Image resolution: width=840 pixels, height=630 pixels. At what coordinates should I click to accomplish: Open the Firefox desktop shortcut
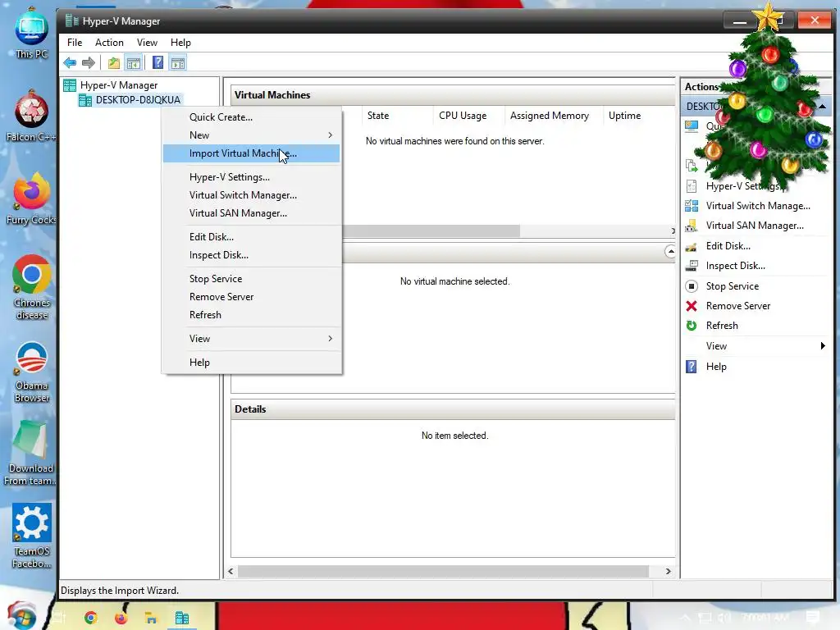coord(31,199)
